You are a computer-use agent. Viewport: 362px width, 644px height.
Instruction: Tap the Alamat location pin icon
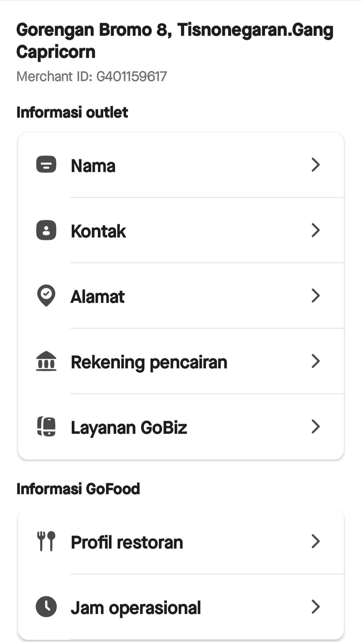click(46, 296)
